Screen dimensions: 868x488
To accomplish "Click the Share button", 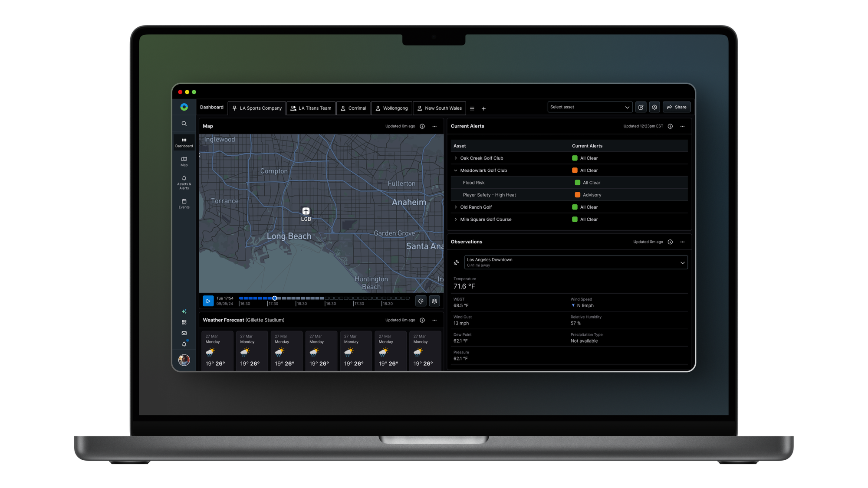I will [x=676, y=107].
